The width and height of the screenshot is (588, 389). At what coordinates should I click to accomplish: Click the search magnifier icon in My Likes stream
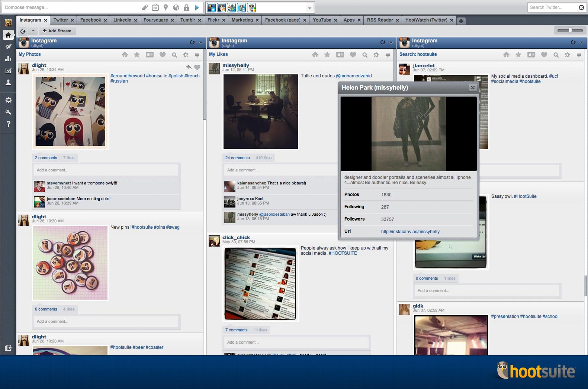click(x=365, y=55)
